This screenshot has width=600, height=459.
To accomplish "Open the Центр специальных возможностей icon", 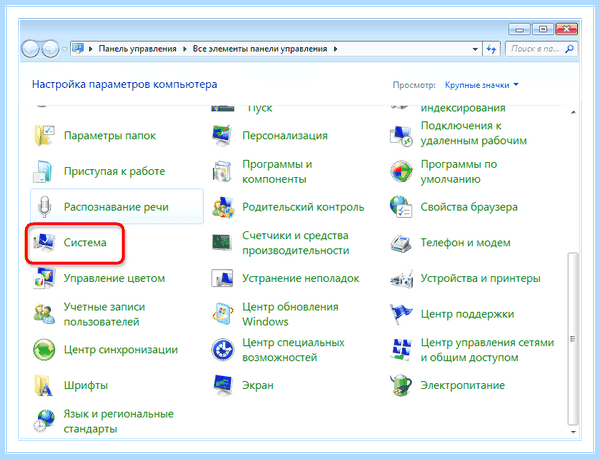I will 223,350.
